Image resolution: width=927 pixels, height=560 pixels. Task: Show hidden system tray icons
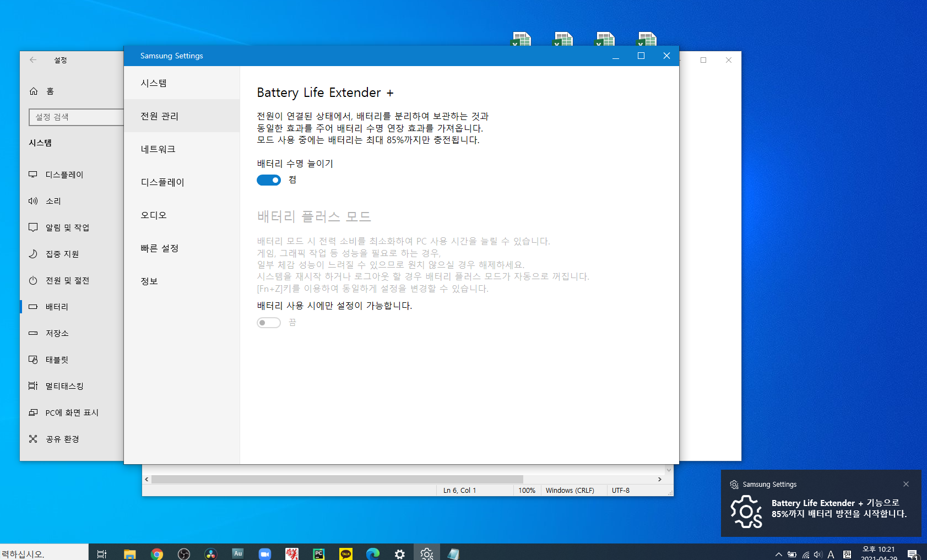pyautogui.click(x=778, y=554)
